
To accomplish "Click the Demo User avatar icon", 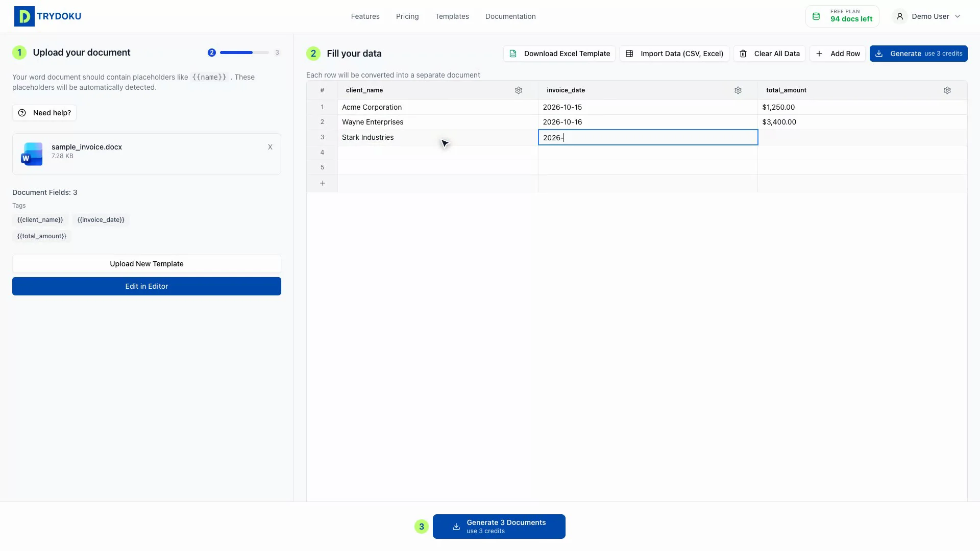I will coord(900,16).
